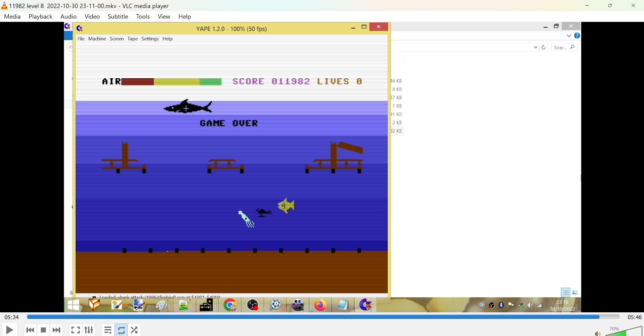This screenshot has height=336, width=644.
Task: Expand the Subtitle menu
Action: [x=118, y=17]
